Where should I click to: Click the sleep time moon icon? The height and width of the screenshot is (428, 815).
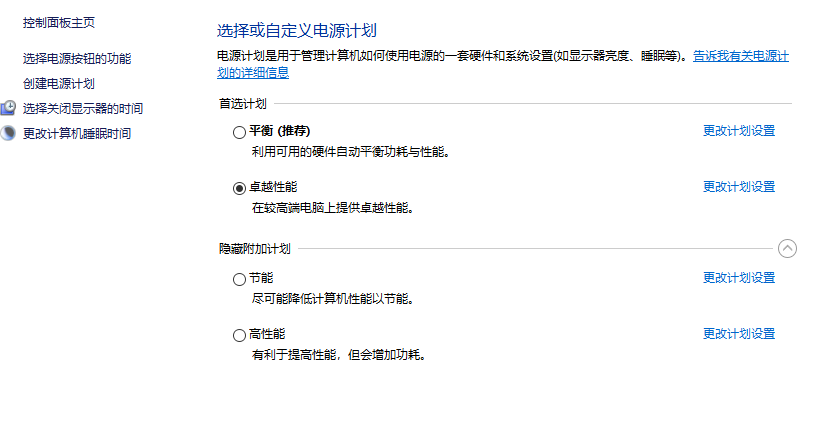8,133
